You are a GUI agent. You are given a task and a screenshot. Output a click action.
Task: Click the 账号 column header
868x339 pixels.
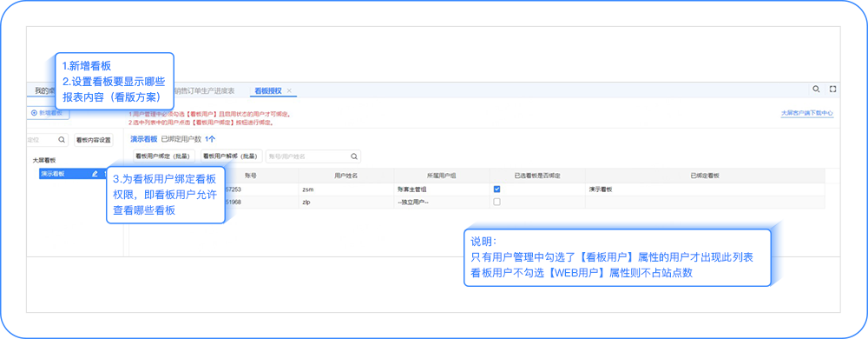250,176
